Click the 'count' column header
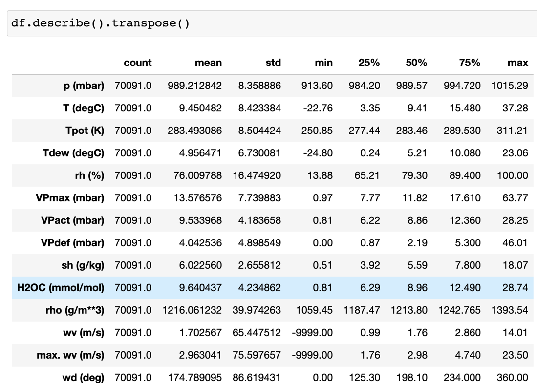The height and width of the screenshot is (392, 537). click(x=137, y=63)
